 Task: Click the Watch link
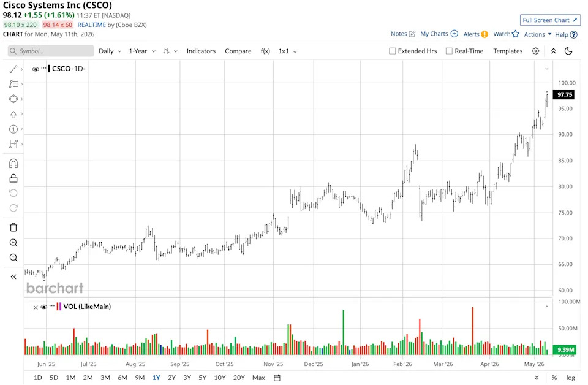tap(502, 34)
